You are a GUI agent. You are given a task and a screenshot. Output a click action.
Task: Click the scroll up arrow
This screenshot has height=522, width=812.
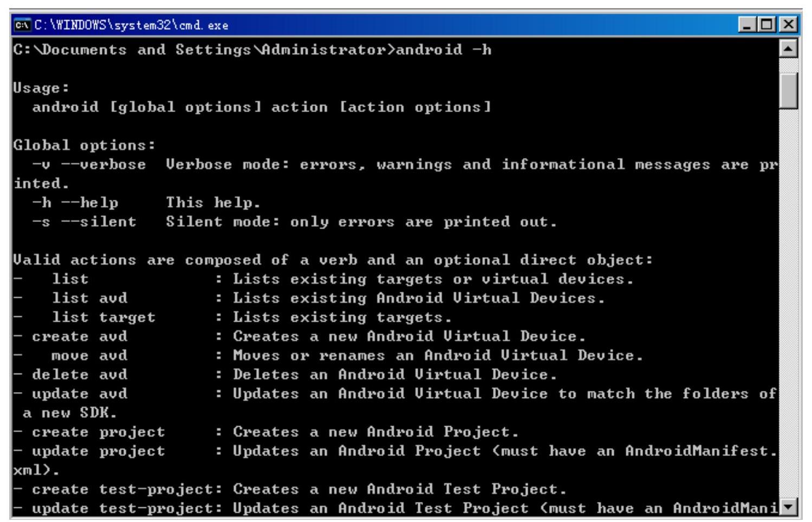[x=788, y=49]
